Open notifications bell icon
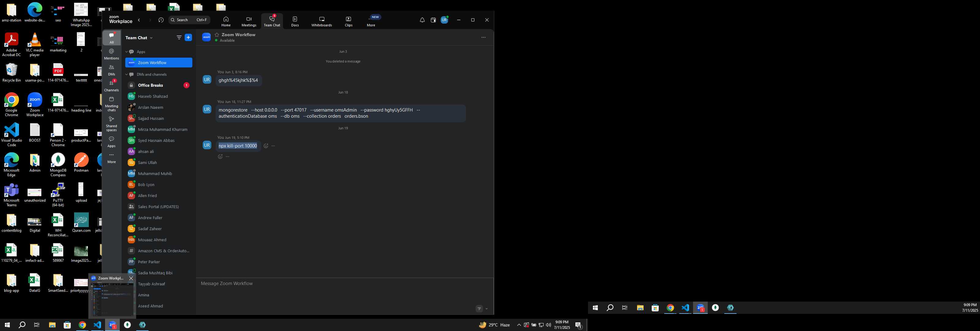Image resolution: width=980 pixels, height=331 pixels. coord(422,20)
